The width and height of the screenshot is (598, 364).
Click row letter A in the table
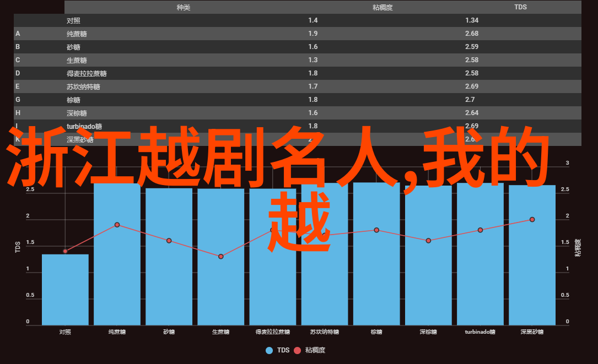pos(18,34)
